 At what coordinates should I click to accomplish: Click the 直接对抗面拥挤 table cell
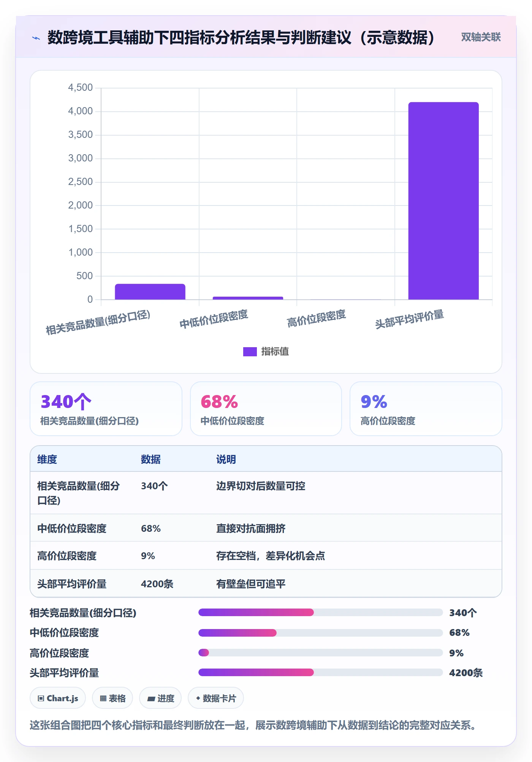pyautogui.click(x=251, y=528)
